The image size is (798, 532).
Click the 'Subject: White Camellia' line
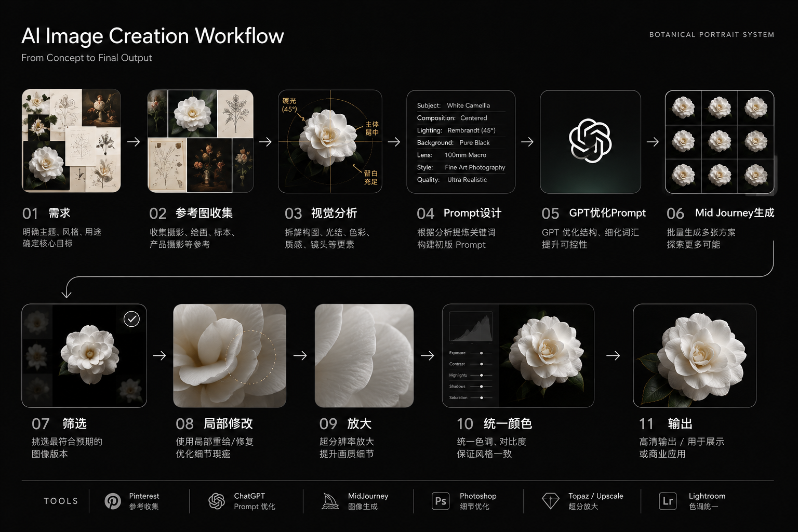pos(454,105)
